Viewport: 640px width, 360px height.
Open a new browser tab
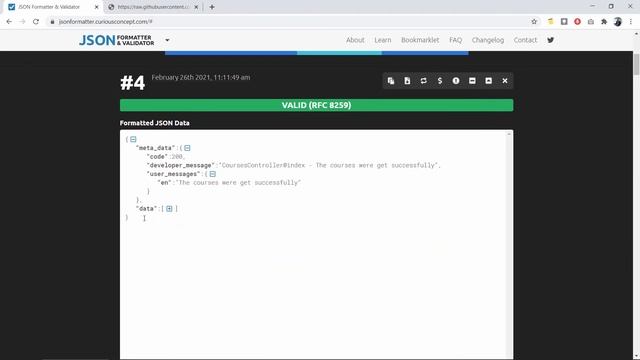point(212,7)
